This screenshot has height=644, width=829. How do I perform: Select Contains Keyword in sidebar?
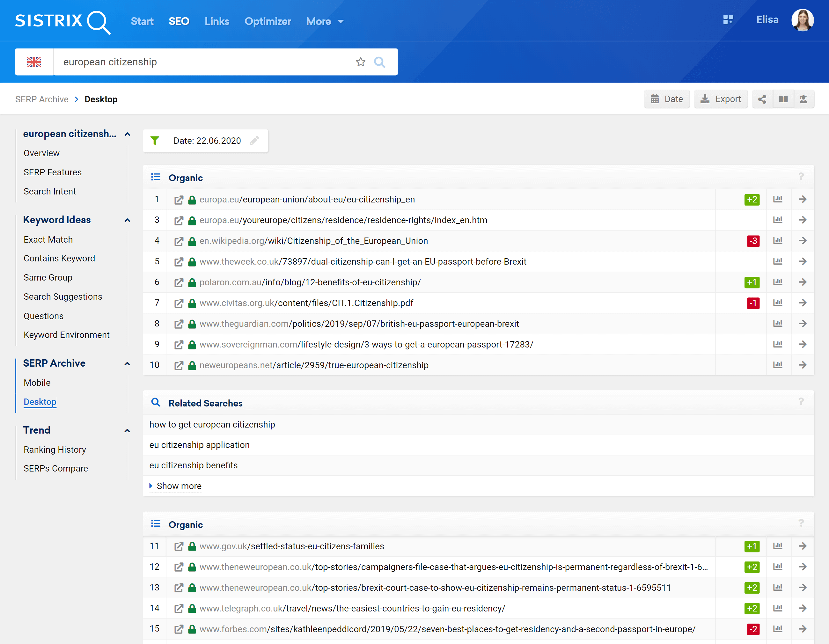click(59, 259)
